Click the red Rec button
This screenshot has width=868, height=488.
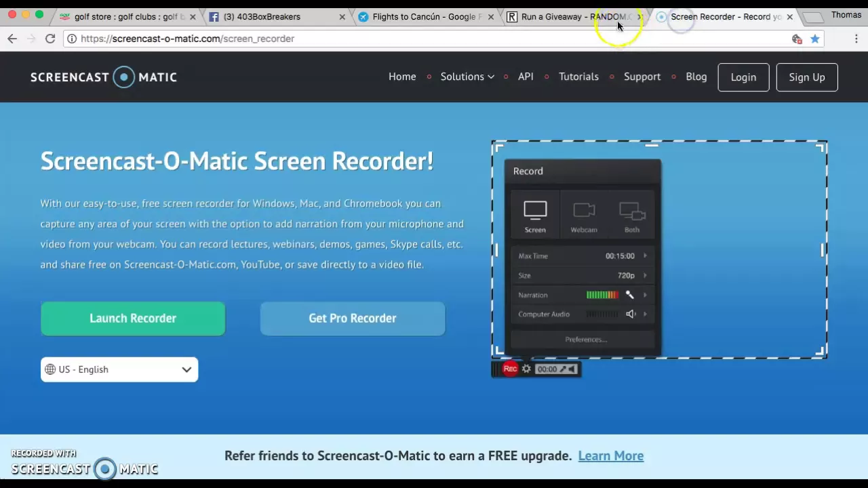pos(511,369)
